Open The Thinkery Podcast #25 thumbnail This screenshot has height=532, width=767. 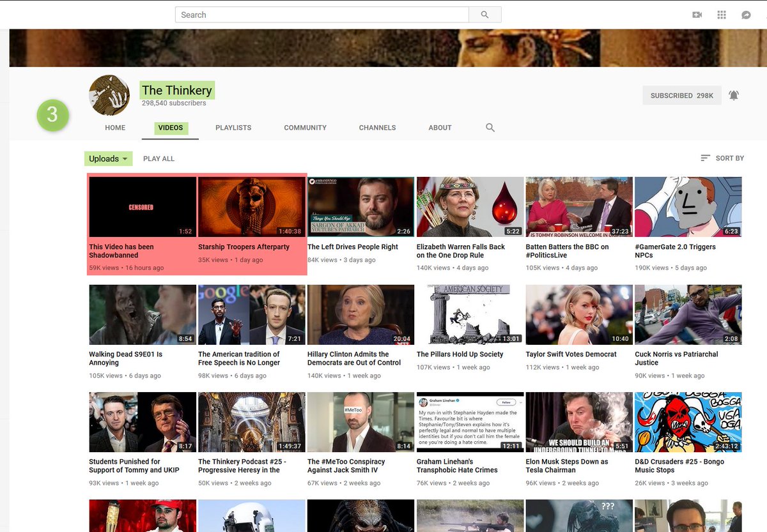pyautogui.click(x=252, y=422)
